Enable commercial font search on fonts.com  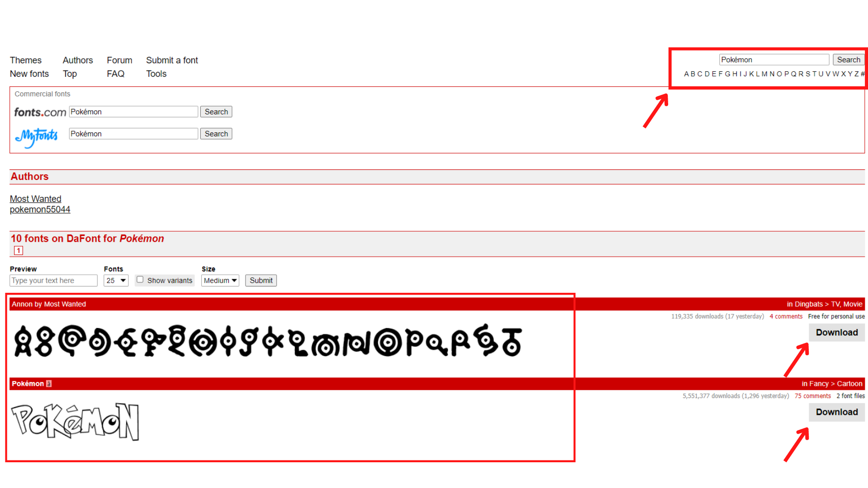point(216,112)
